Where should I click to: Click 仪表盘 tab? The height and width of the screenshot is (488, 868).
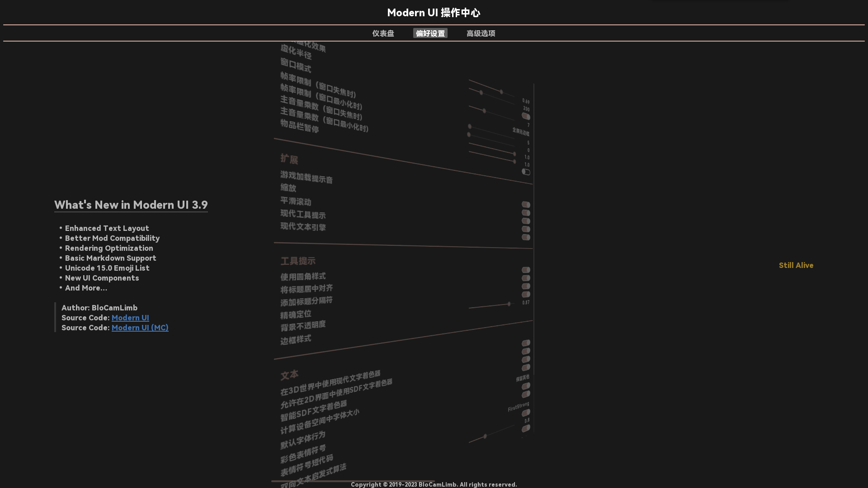tap(382, 33)
